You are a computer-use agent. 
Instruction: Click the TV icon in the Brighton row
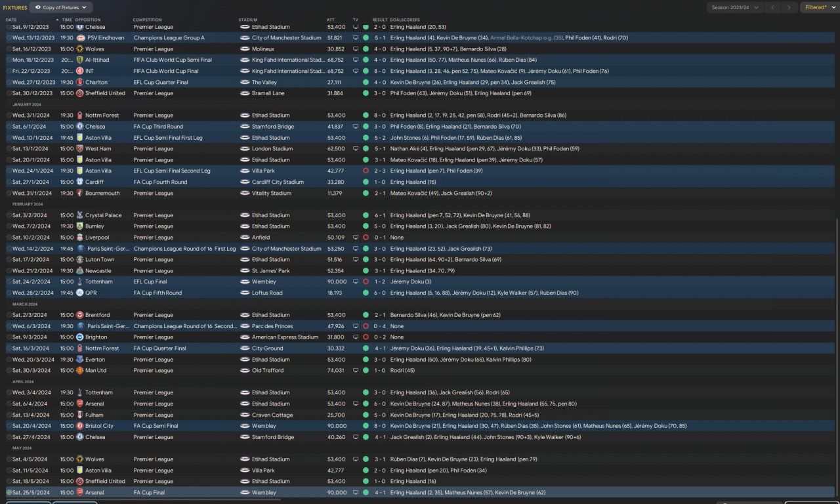[x=356, y=337]
